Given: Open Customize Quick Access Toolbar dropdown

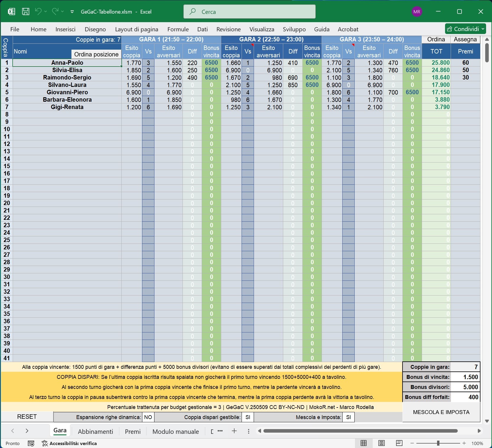Looking at the screenshot, I should pos(72,12).
